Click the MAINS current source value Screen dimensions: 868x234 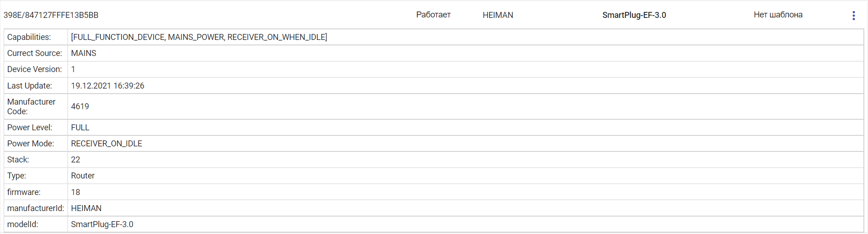point(84,53)
